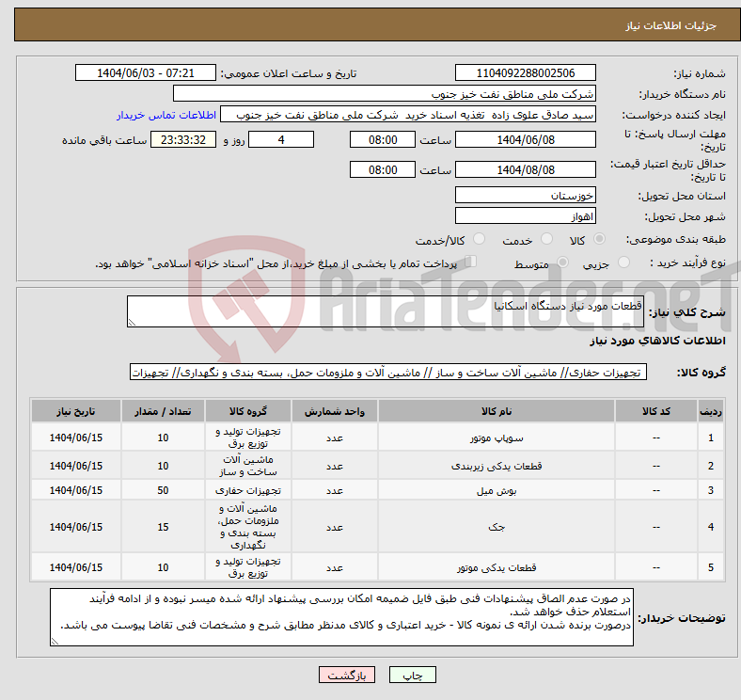Click the buyer name field شرکت ملی مناطق نفت خیز جنوب
This screenshot has width=741, height=700.
385,94
